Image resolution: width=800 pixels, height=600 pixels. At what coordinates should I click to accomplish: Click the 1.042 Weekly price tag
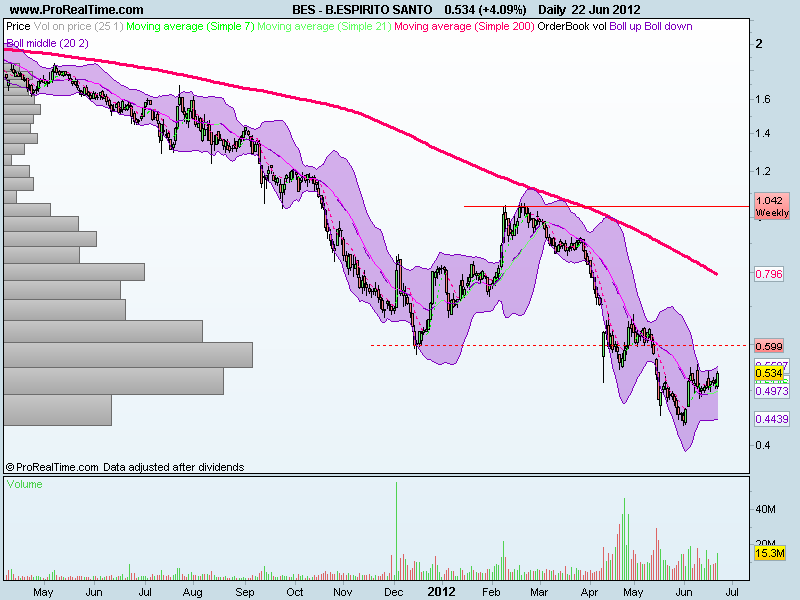[771, 207]
